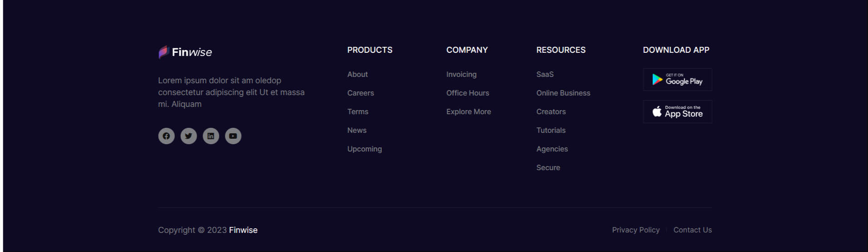The image size is (868, 252).
Task: Open the Google Play download badge
Action: click(677, 80)
